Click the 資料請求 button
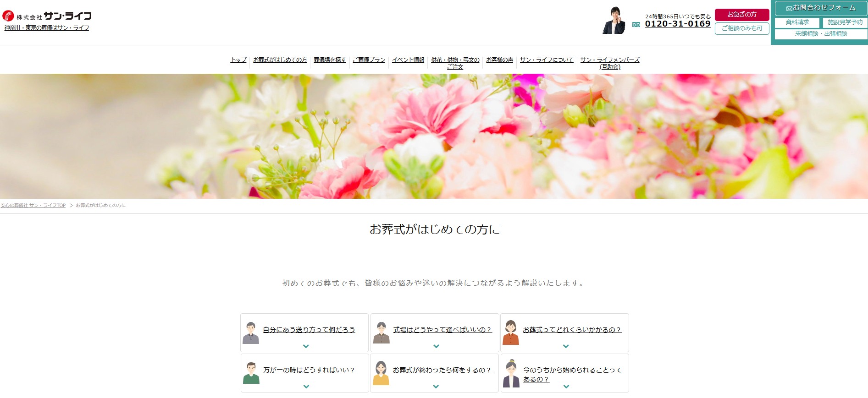 [x=797, y=22]
